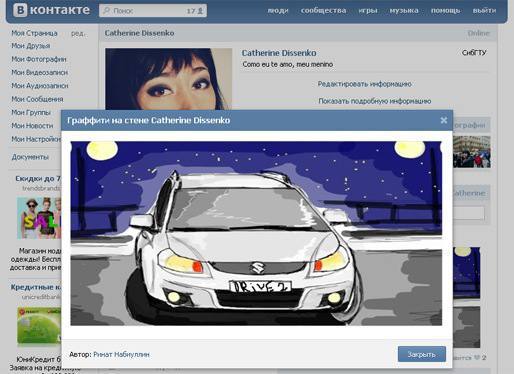Click the VKontakte logo in the header
The height and width of the screenshot is (374, 514).
[x=52, y=10]
